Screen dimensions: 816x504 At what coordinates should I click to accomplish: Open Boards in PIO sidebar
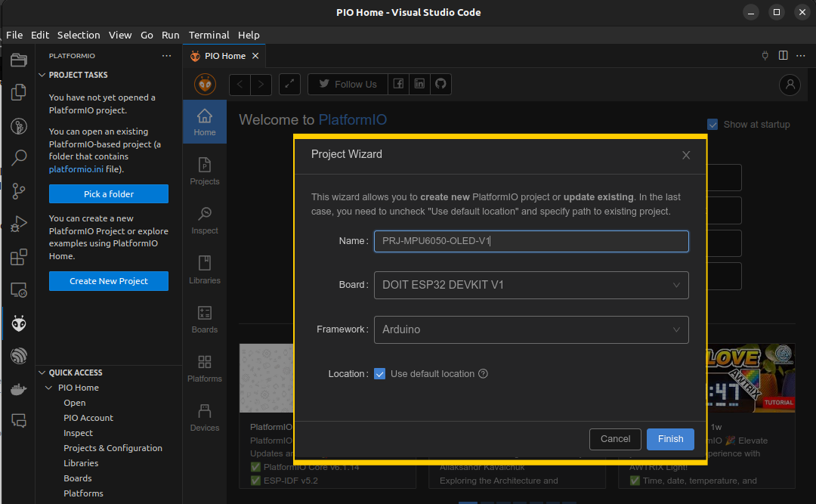click(205, 319)
